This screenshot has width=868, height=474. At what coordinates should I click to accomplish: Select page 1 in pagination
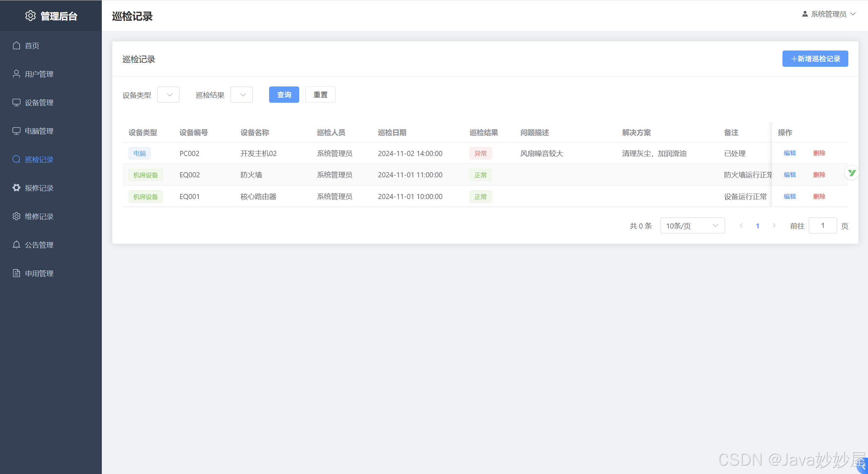tap(758, 226)
